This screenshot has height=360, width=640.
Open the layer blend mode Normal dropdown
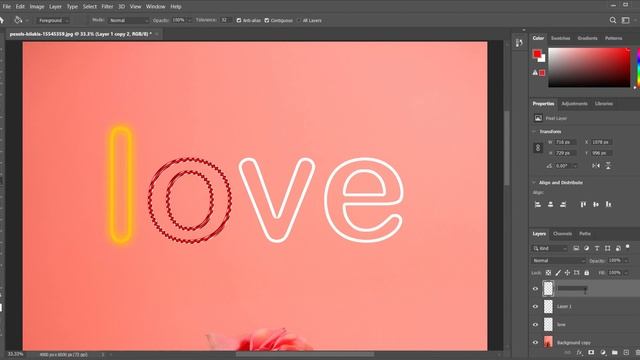[558, 260]
